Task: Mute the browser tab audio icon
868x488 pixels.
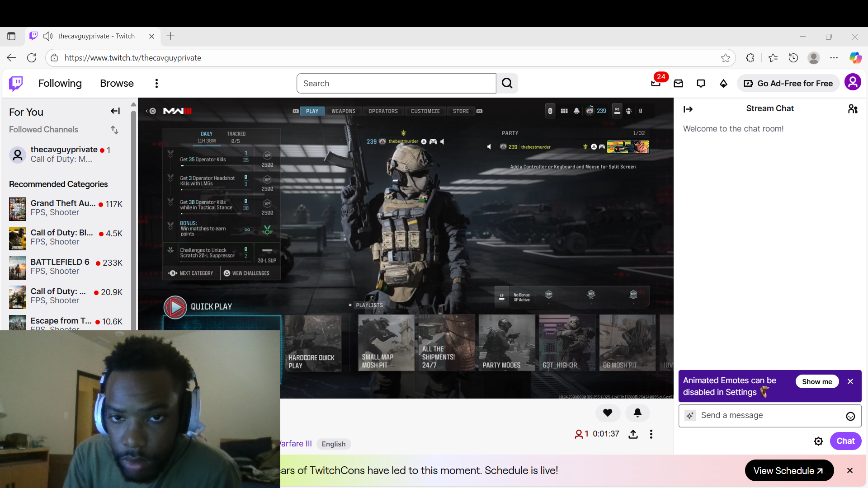Action: tap(48, 36)
